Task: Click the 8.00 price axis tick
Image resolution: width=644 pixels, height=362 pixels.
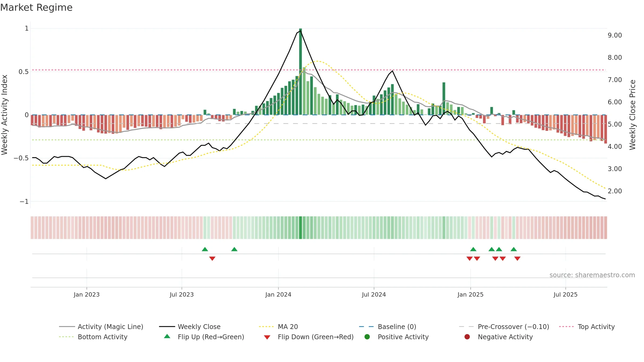Action: (x=615, y=57)
